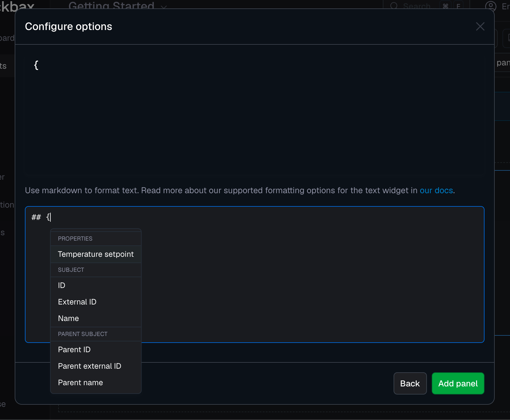Choose External ID suggestion
510x420 pixels.
pyautogui.click(x=96, y=302)
